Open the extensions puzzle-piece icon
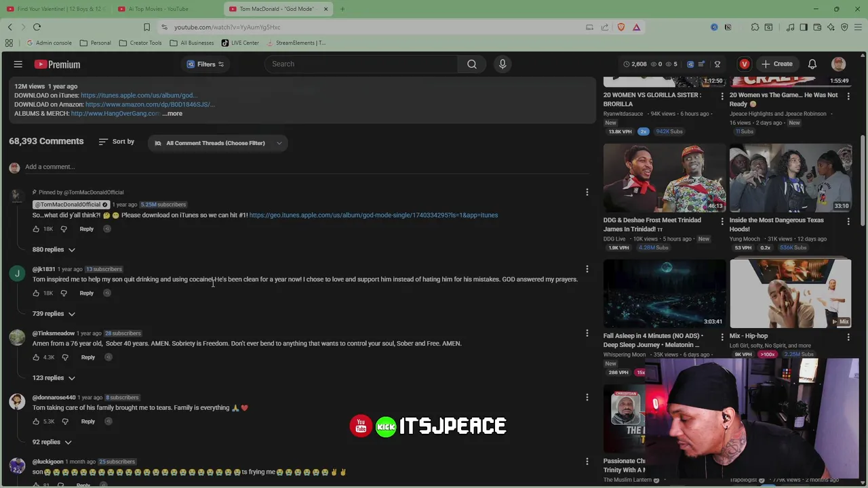The image size is (868, 488). pos(755,27)
